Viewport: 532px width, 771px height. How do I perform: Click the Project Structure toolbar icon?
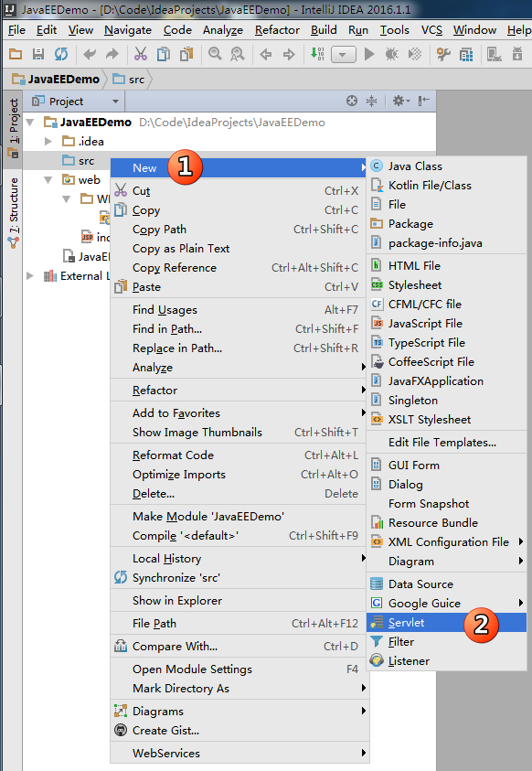(x=466, y=54)
